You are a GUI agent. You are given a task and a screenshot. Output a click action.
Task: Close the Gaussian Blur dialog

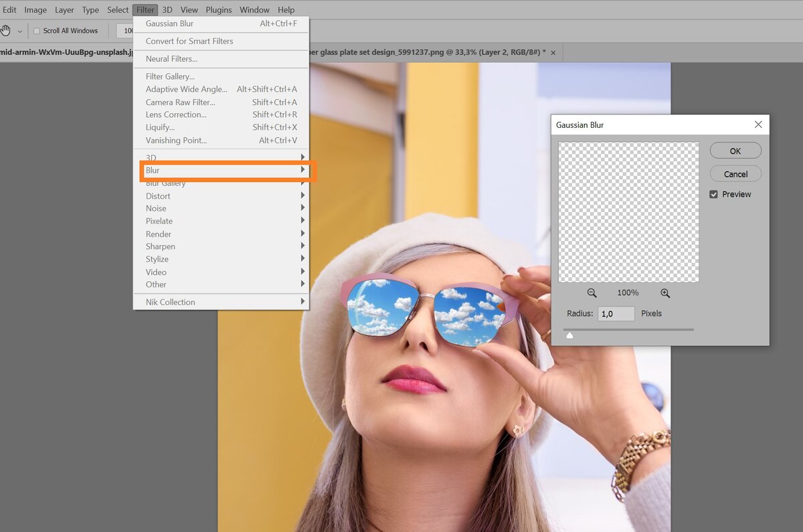coord(758,124)
